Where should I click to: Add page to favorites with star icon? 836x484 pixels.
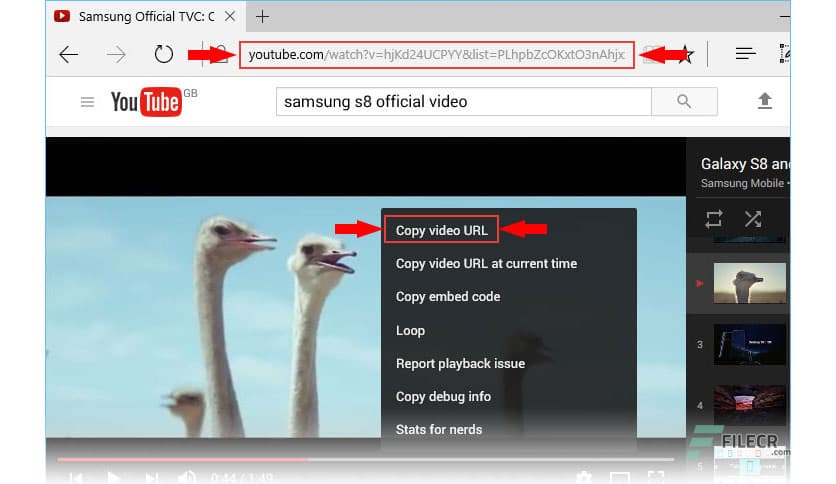686,54
